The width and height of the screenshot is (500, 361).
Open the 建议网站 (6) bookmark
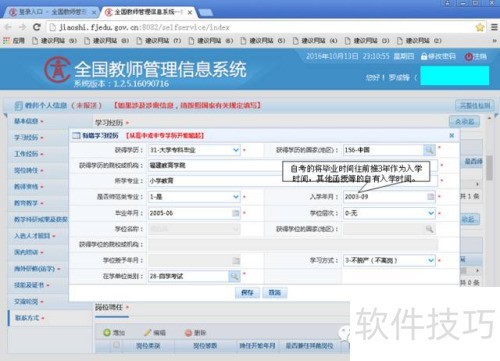point(211,41)
